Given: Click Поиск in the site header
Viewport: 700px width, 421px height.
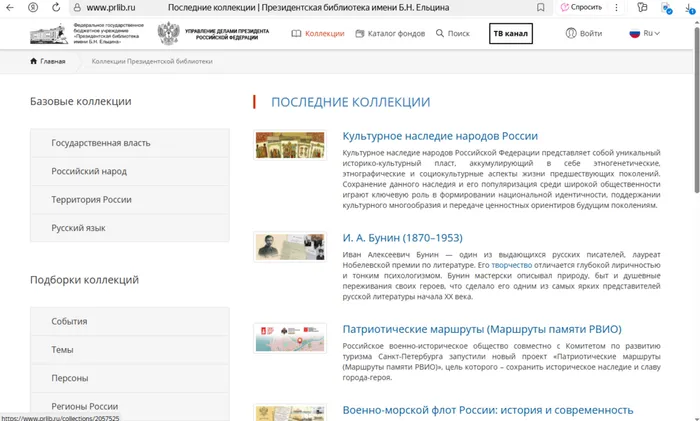Looking at the screenshot, I should point(452,33).
